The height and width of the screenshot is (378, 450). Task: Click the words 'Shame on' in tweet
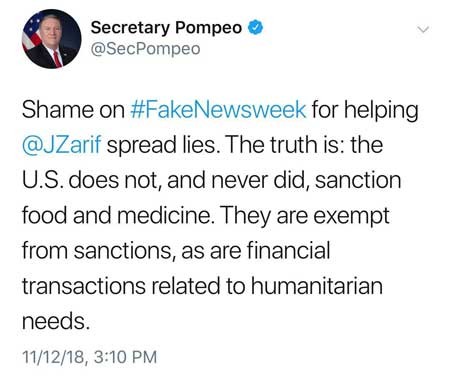tap(73, 110)
